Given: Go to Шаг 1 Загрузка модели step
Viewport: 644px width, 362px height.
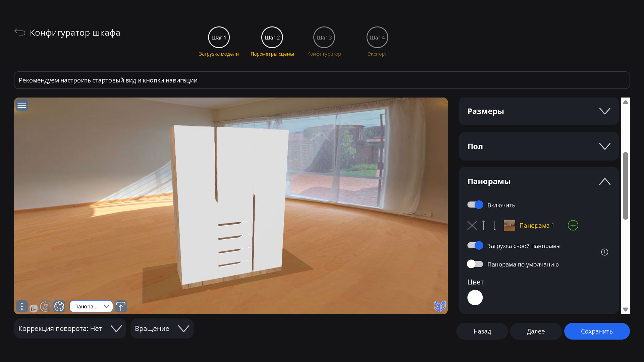Looking at the screenshot, I should 219,37.
